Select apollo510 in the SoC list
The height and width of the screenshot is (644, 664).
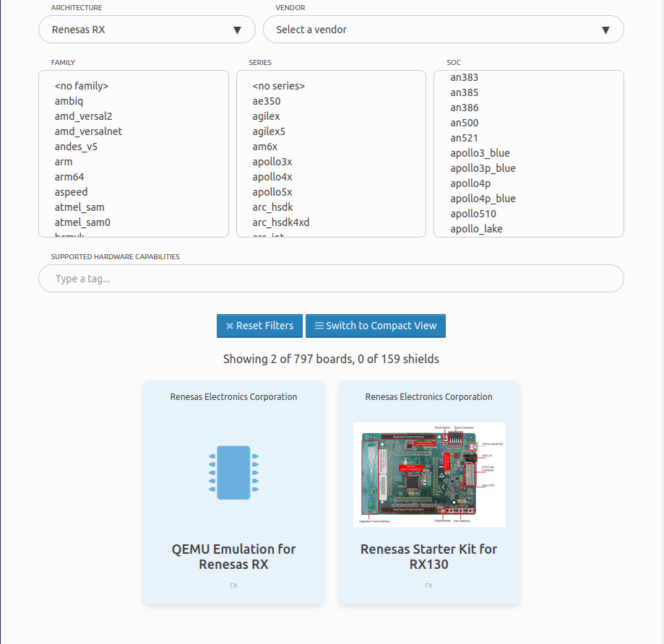point(473,214)
